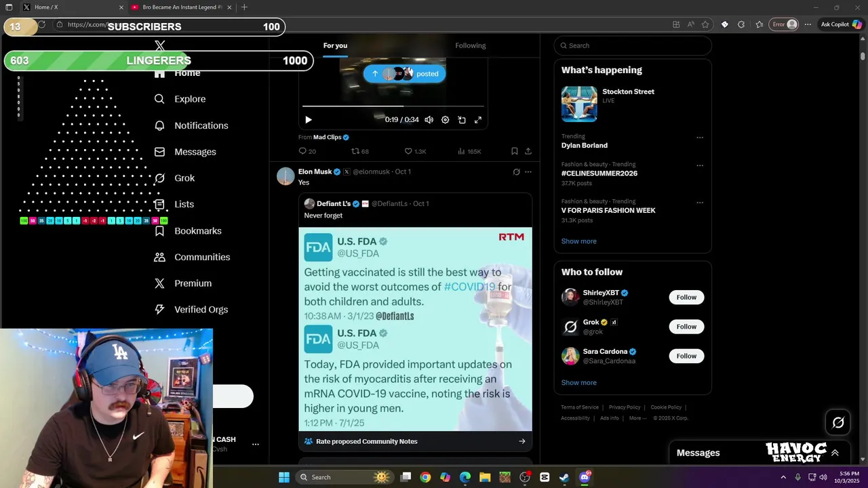This screenshot has width=868, height=488.
Task: Open the Explore page from sidebar
Action: pos(180,99)
